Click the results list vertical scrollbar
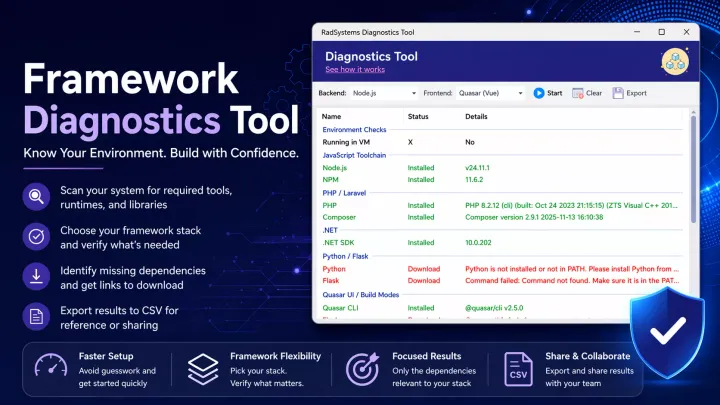Screen dimensions: 720x405 pyautogui.click(x=693, y=170)
